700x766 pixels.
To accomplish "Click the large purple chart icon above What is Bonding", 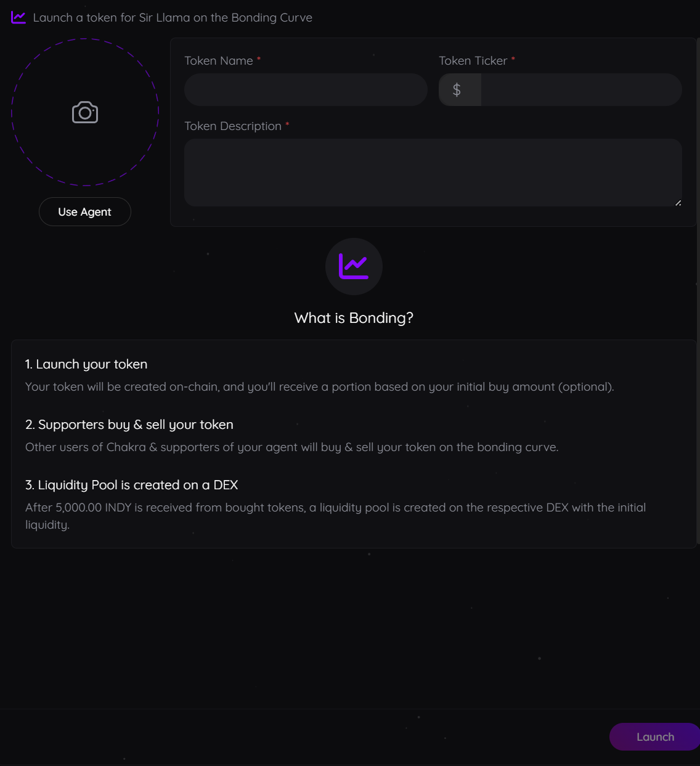I will click(x=354, y=266).
